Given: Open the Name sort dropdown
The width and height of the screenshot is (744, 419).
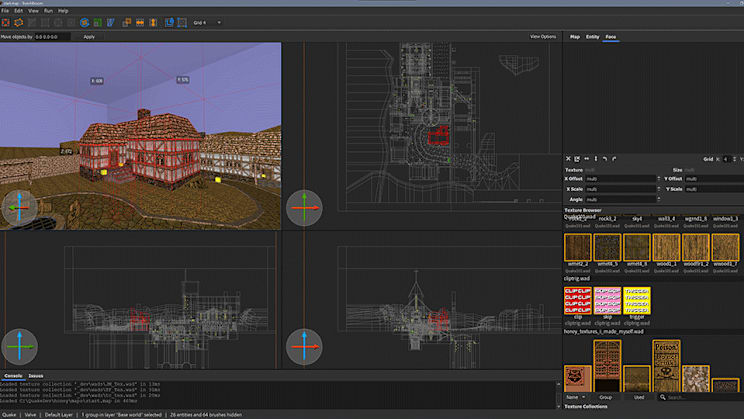Looking at the screenshot, I should pos(576,397).
